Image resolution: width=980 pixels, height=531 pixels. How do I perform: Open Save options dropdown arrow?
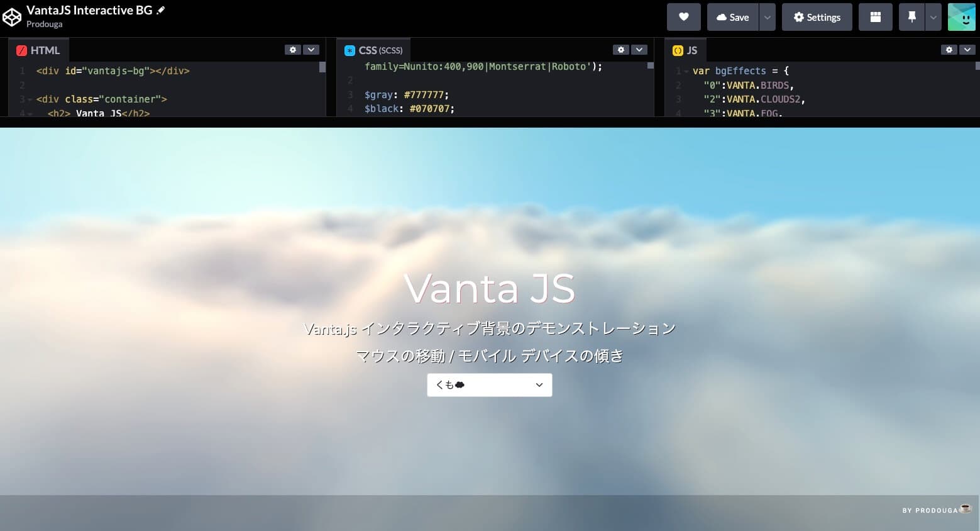point(767,17)
